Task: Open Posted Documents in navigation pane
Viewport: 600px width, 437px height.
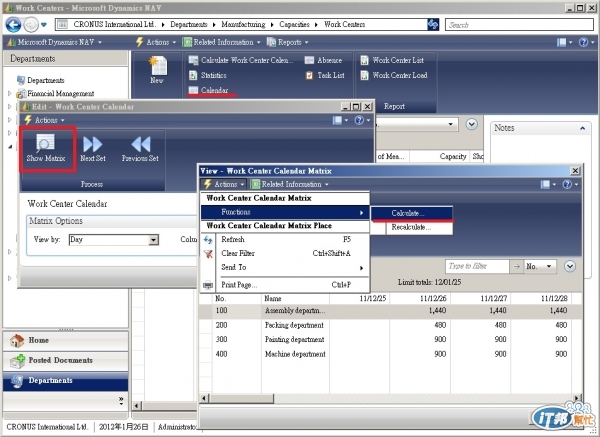Action: [x=66, y=361]
